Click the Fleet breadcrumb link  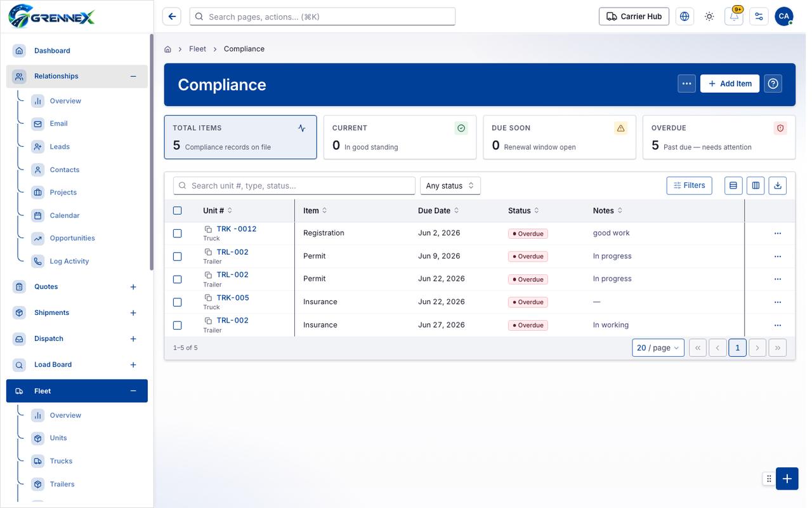point(197,49)
